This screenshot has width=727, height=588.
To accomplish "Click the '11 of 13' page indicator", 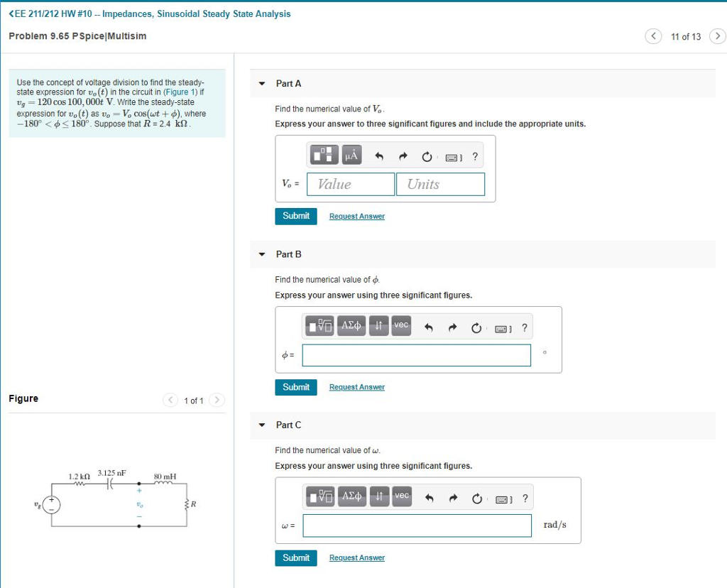I will pos(686,37).
